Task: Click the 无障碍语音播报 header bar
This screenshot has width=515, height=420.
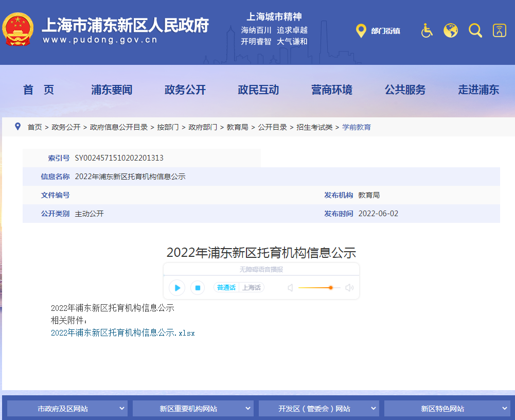Action: click(261, 269)
